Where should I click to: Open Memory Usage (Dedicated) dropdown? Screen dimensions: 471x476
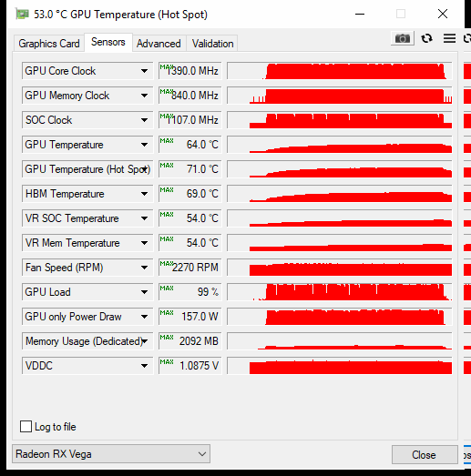click(145, 341)
